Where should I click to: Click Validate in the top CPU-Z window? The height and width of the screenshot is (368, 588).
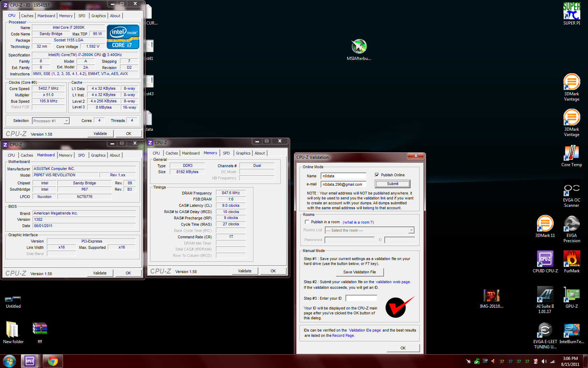tap(100, 134)
